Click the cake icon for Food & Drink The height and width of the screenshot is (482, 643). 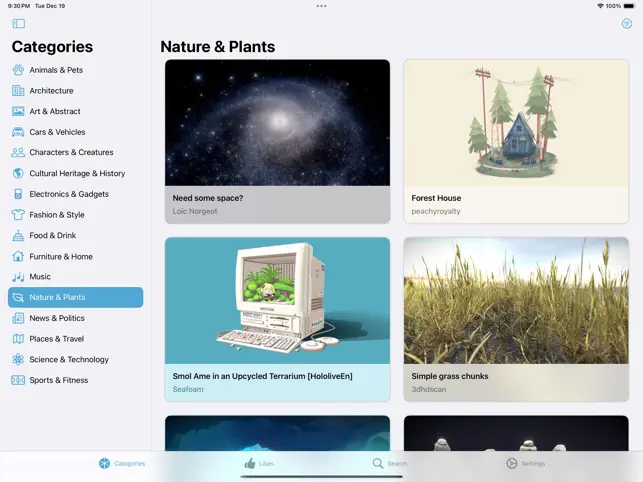[x=18, y=235]
